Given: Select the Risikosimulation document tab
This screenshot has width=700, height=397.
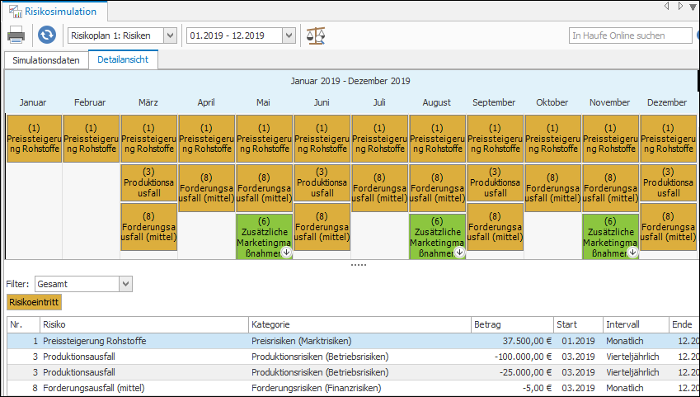Looking at the screenshot, I should tap(54, 11).
